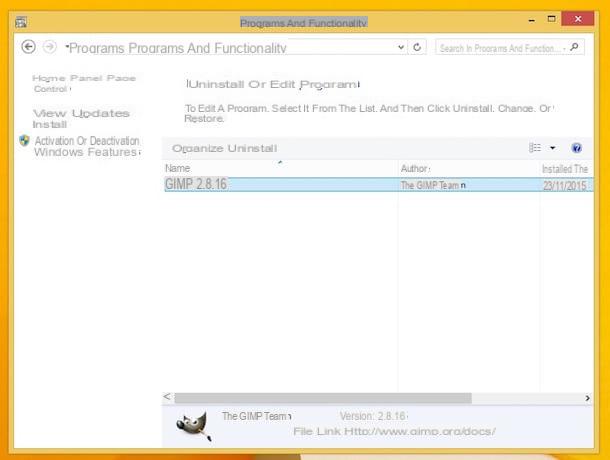Screen dimensions: 610x460
Task: Close the Programs And Functionality window
Action: pyautogui.click(x=578, y=19)
